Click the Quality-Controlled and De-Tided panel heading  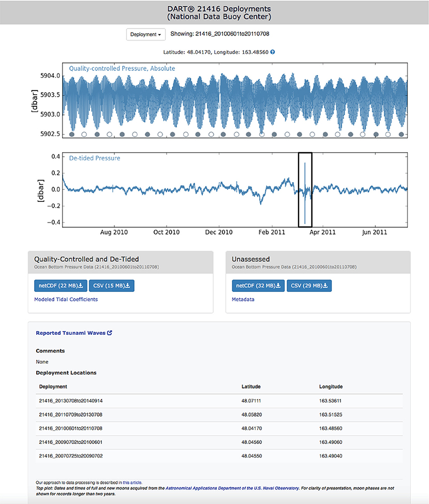coord(86,259)
